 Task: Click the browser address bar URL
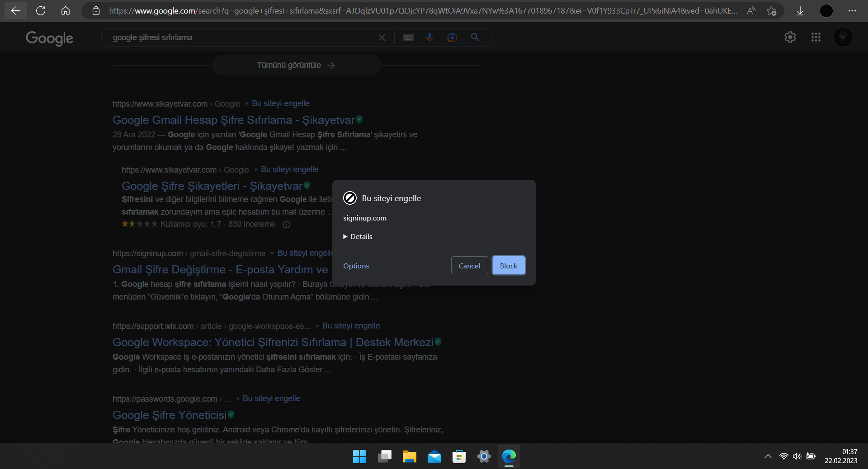point(423,11)
